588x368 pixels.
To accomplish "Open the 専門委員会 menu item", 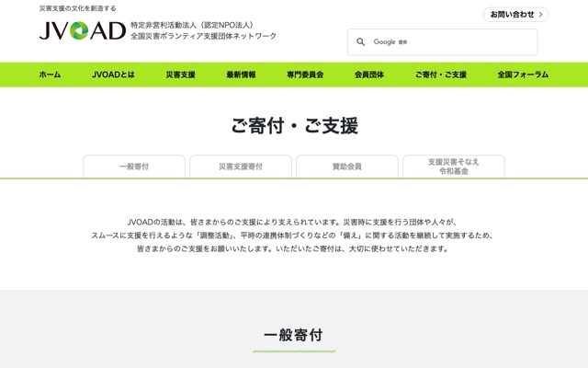I will coord(305,75).
